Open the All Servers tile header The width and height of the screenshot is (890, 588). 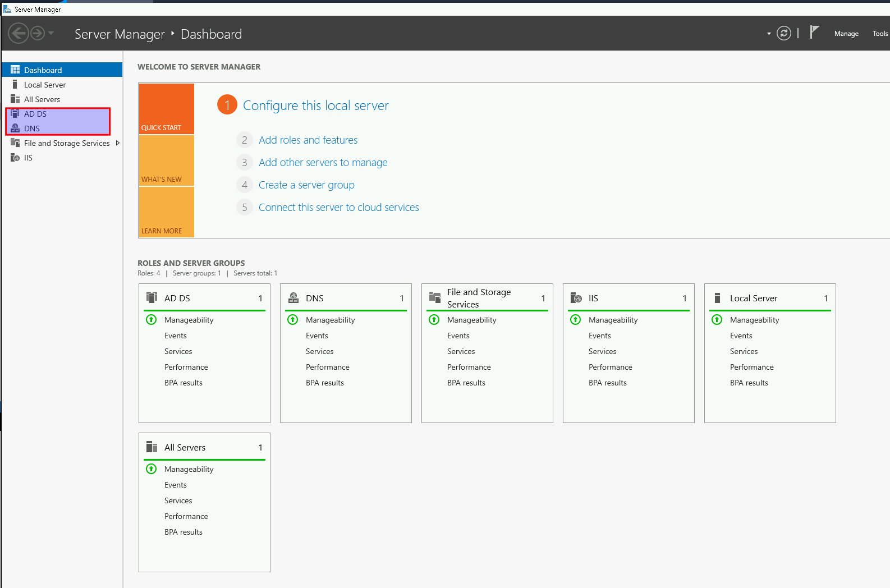click(204, 447)
